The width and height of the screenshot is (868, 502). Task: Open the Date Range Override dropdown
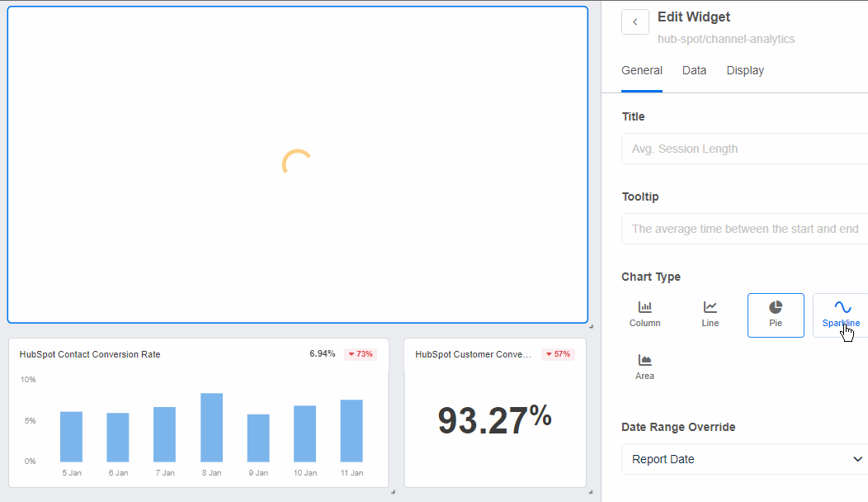744,459
